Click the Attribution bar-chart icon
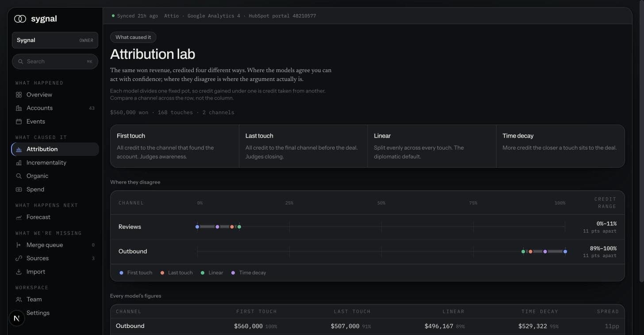This screenshot has height=335, width=644. point(19,149)
